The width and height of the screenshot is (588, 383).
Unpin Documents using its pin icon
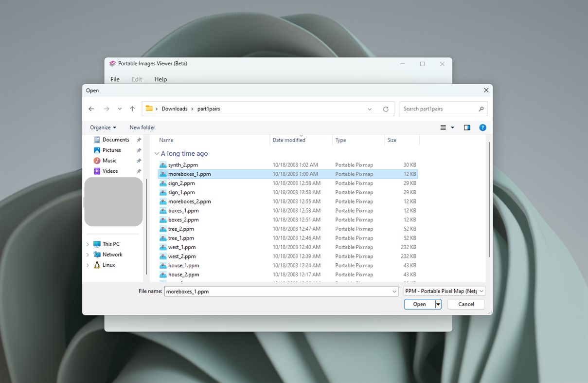(139, 140)
